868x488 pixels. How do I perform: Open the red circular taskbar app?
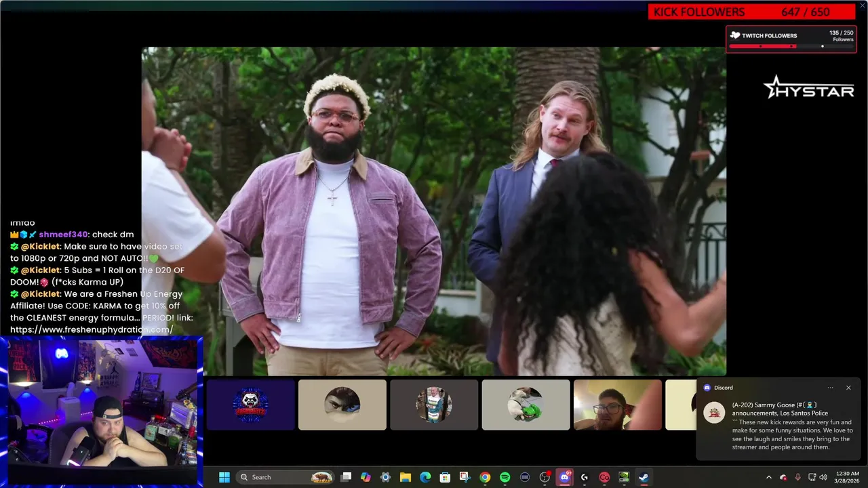(x=604, y=477)
